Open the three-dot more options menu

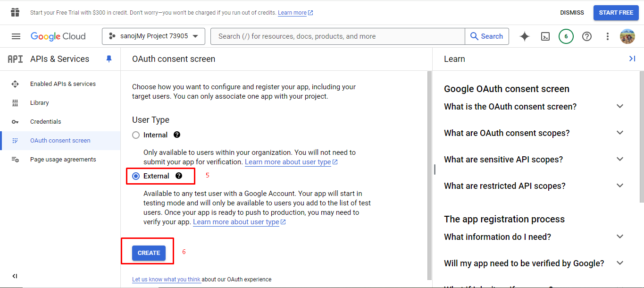[x=608, y=36]
